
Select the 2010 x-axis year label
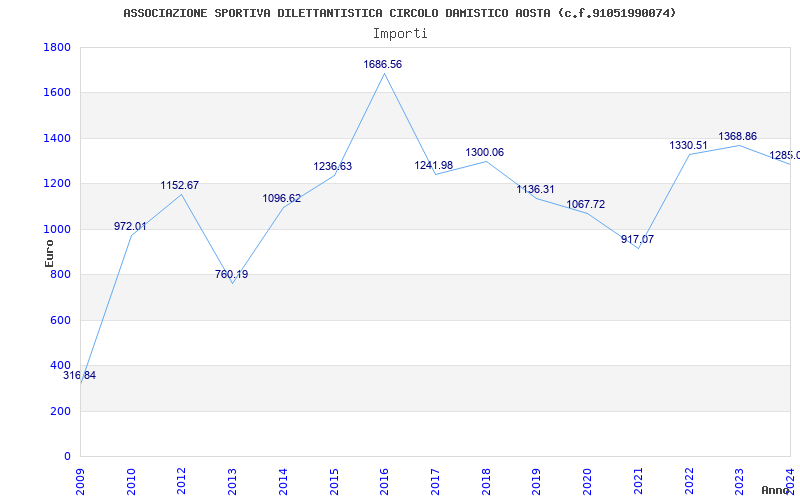point(131,481)
